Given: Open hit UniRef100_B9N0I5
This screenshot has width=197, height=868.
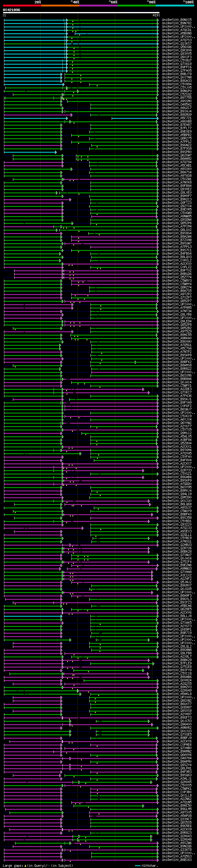Looking at the screenshot, I should [x=177, y=20].
